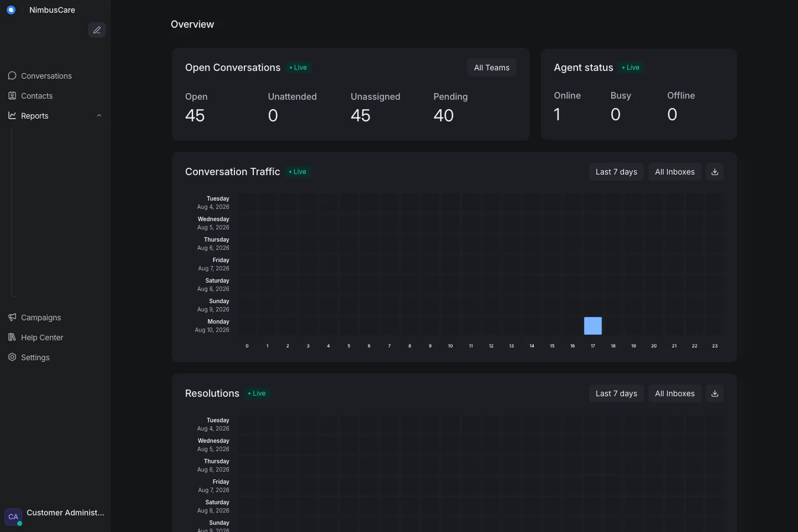This screenshot has width=798, height=532.
Task: Open Conversations in the sidebar
Action: point(55,76)
